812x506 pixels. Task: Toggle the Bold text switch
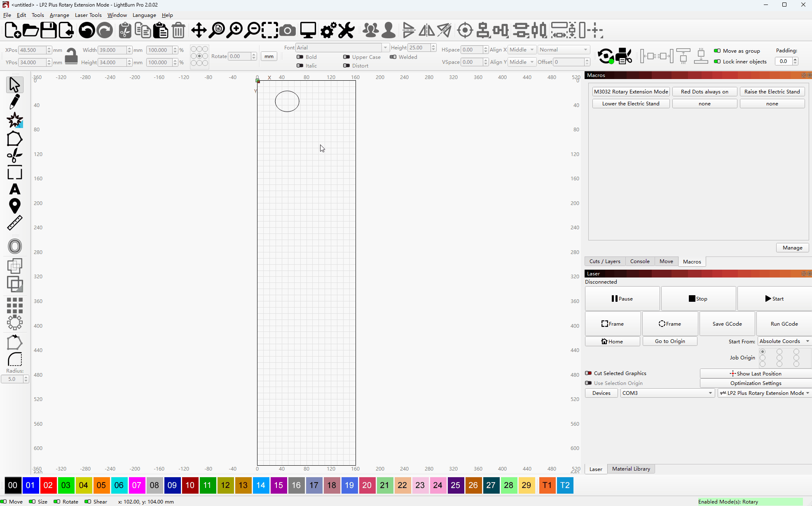(x=300, y=57)
